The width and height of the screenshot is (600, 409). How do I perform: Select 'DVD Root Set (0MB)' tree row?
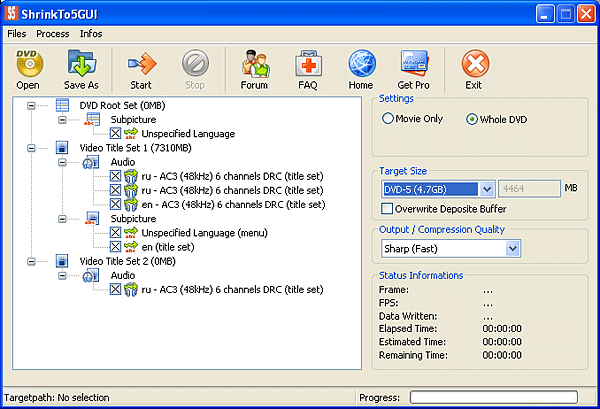pyautogui.click(x=122, y=105)
